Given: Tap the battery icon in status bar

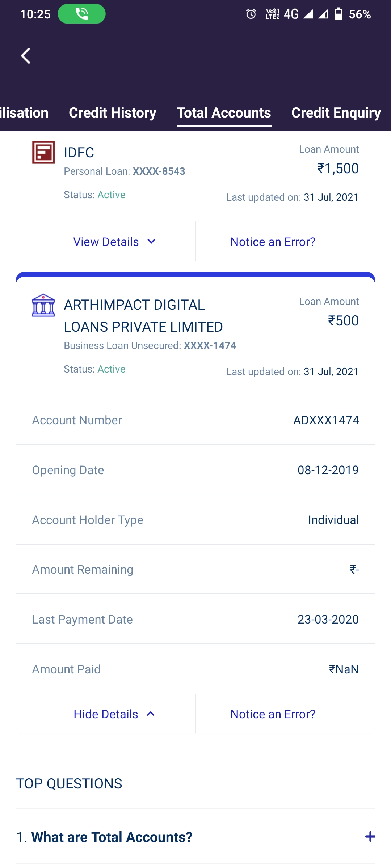Looking at the screenshot, I should [x=339, y=14].
